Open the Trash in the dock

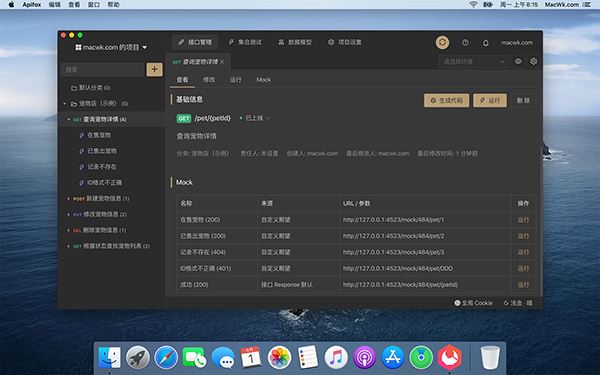click(x=490, y=357)
